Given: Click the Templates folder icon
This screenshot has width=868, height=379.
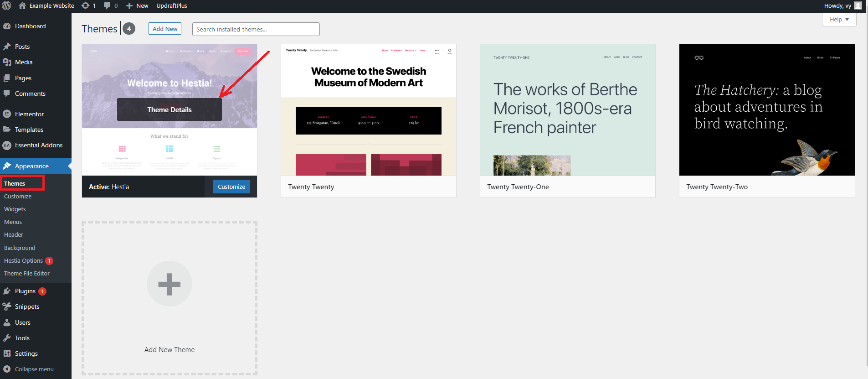Looking at the screenshot, I should pos(7,130).
